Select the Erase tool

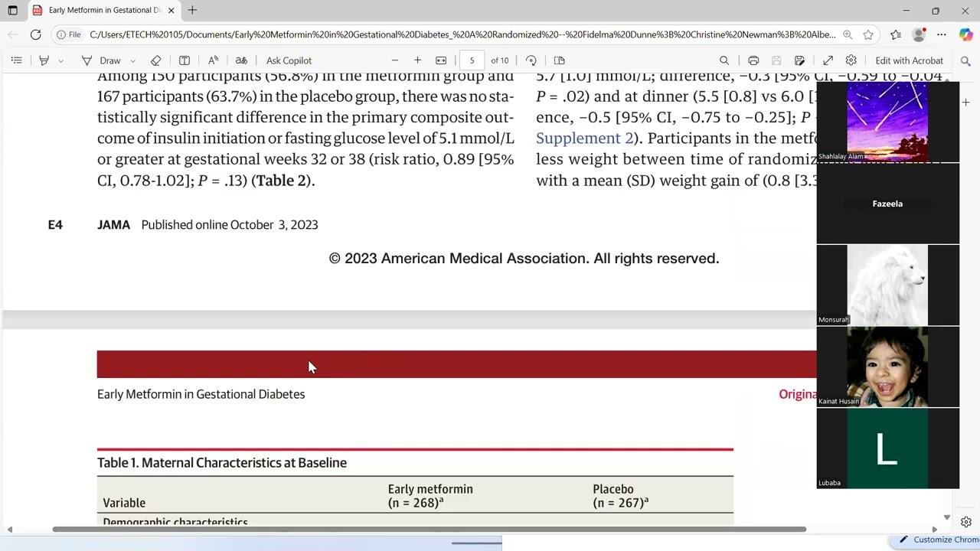point(155,60)
